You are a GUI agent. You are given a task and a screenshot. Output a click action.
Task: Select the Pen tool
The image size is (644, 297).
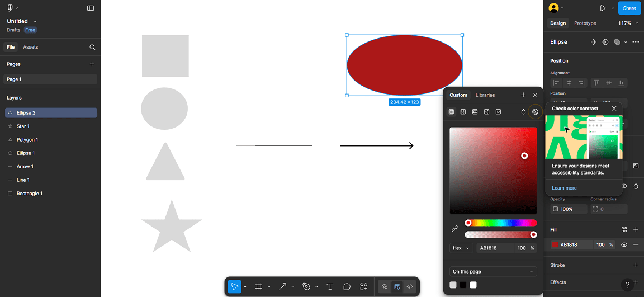coord(306,287)
